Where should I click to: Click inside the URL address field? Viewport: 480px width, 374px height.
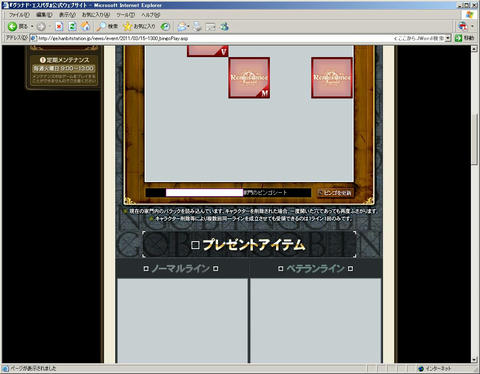click(x=213, y=38)
